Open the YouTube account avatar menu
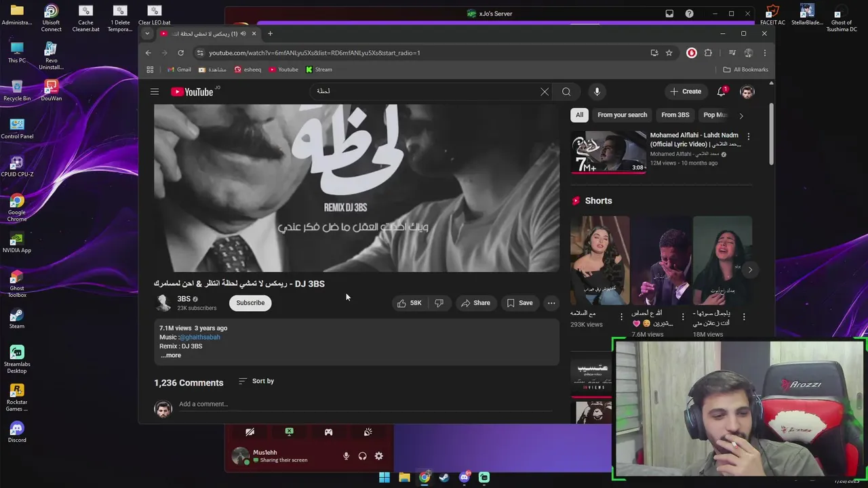Viewport: 868px width, 488px height. (x=747, y=91)
